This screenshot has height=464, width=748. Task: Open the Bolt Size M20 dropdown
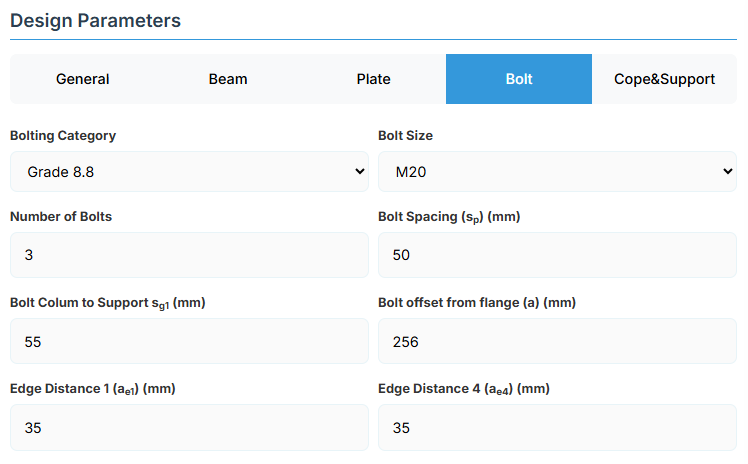(557, 172)
